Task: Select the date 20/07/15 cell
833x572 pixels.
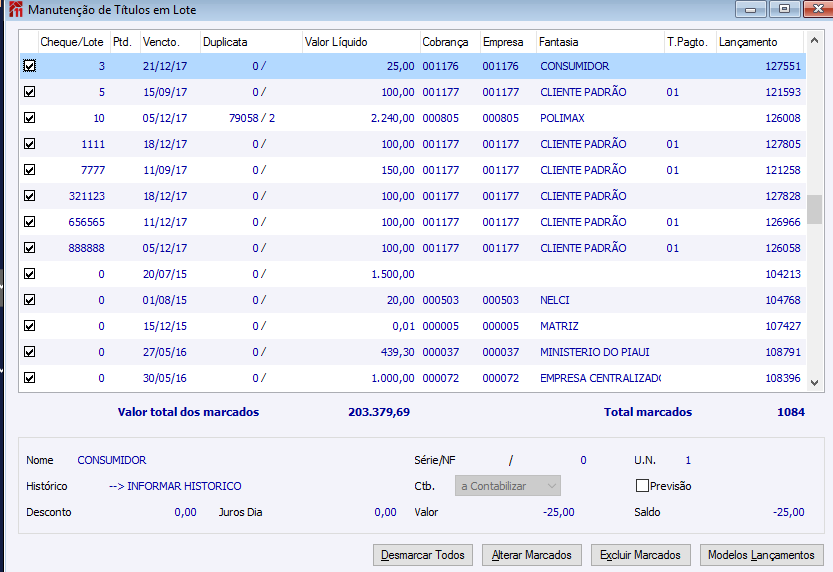Action: pos(165,275)
